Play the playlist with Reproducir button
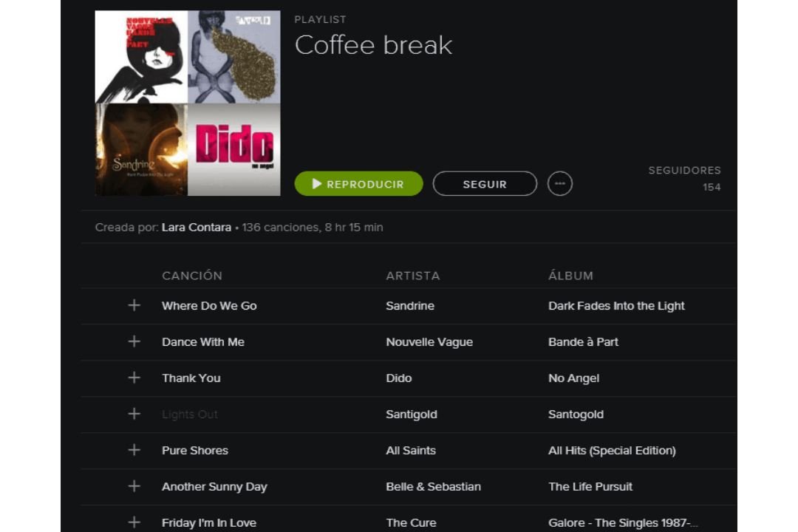This screenshot has width=798, height=532. tap(358, 184)
